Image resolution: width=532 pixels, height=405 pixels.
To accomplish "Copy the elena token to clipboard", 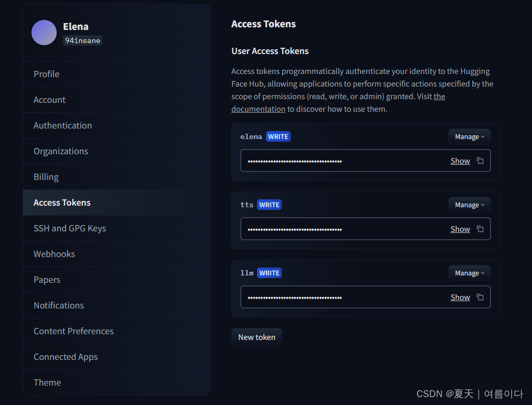I will (x=480, y=161).
